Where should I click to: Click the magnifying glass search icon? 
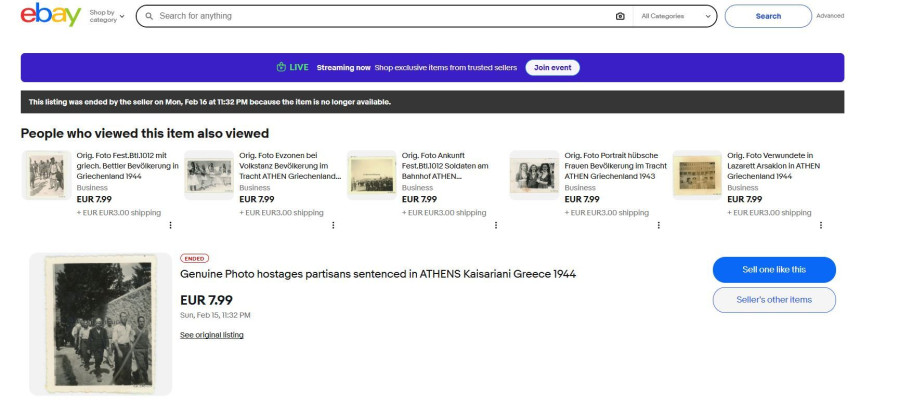pyautogui.click(x=149, y=16)
